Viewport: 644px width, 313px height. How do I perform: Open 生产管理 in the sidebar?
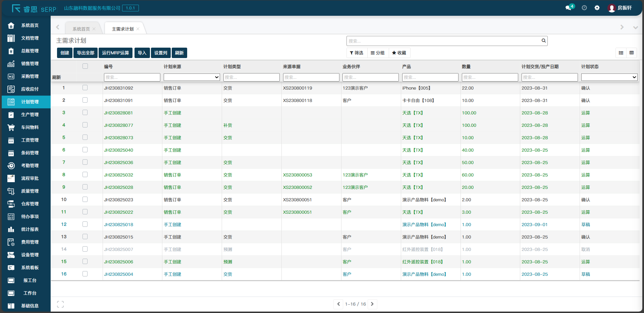point(30,115)
